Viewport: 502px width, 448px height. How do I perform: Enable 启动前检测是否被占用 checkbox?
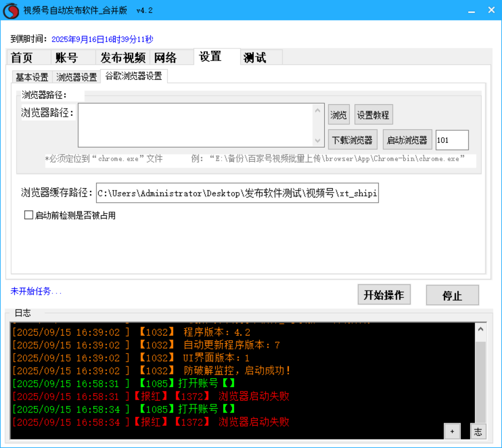point(28,215)
